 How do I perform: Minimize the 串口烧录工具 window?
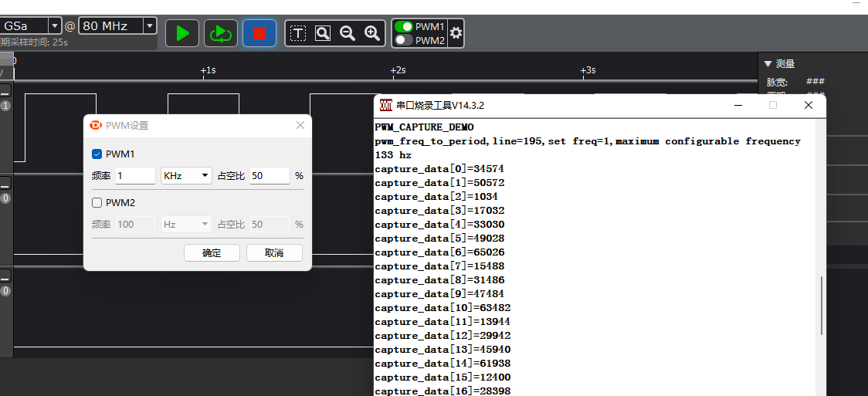click(738, 105)
